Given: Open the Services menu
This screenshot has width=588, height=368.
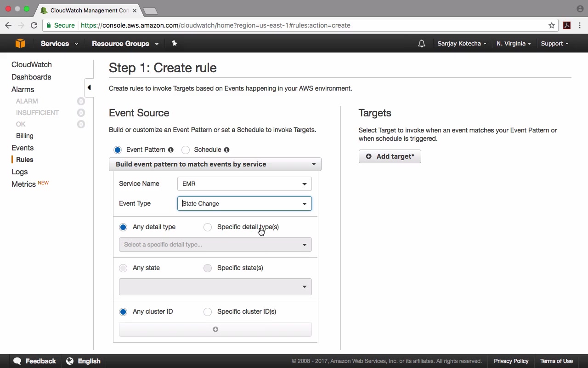Looking at the screenshot, I should [x=59, y=44].
